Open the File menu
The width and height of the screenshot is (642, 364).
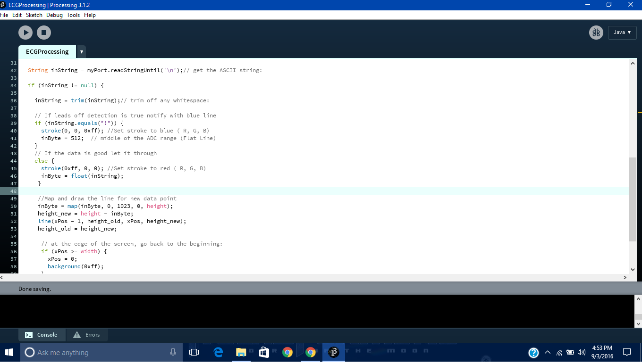click(x=4, y=15)
